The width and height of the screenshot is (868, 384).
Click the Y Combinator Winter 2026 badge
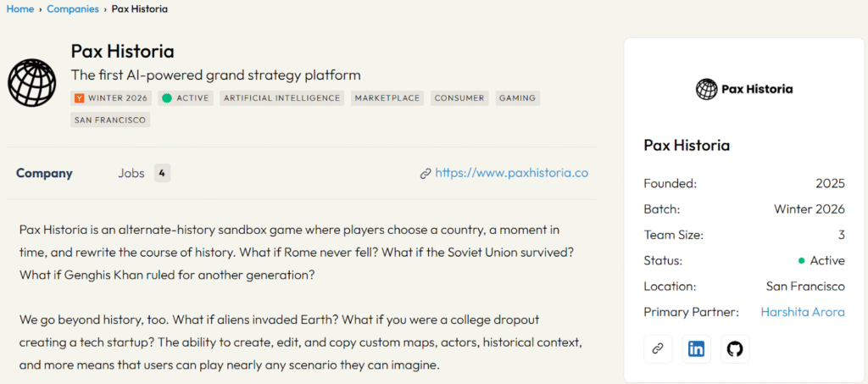[111, 98]
